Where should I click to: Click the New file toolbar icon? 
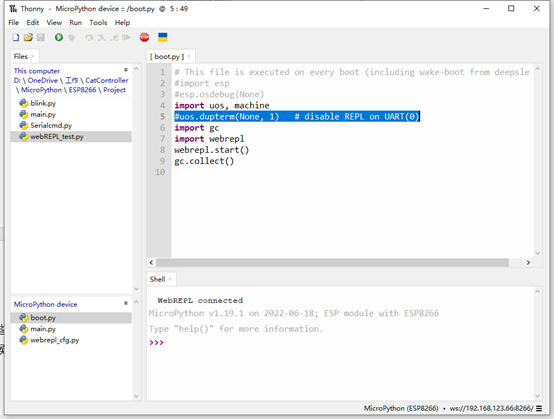[16, 37]
